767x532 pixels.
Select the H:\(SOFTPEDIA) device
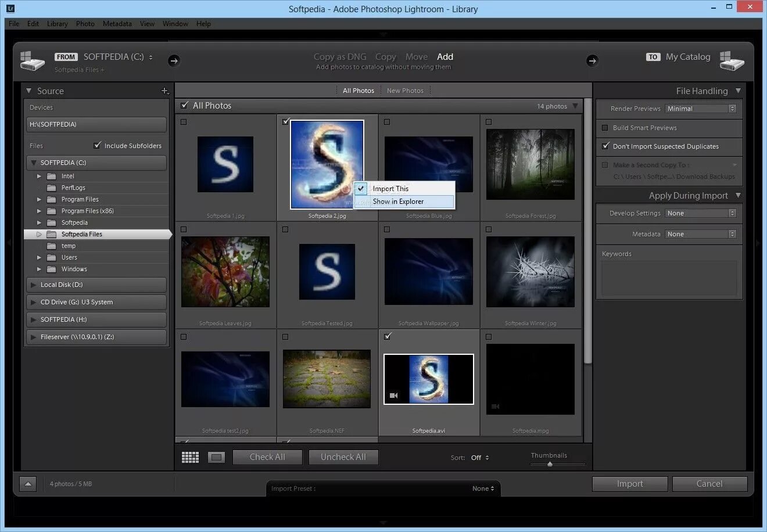point(96,124)
